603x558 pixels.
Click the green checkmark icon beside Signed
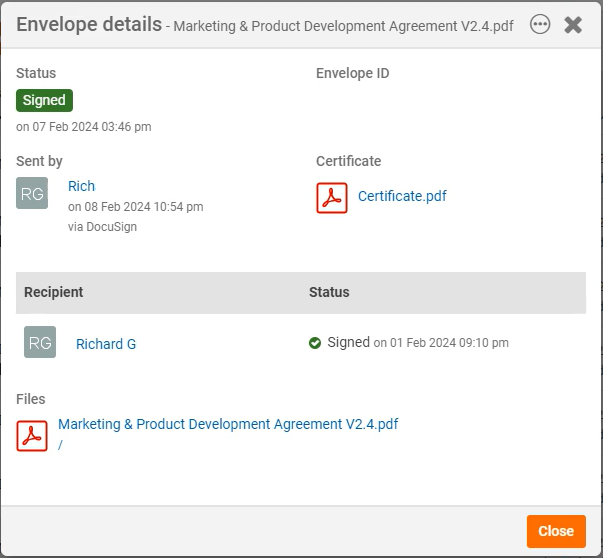pyautogui.click(x=315, y=343)
